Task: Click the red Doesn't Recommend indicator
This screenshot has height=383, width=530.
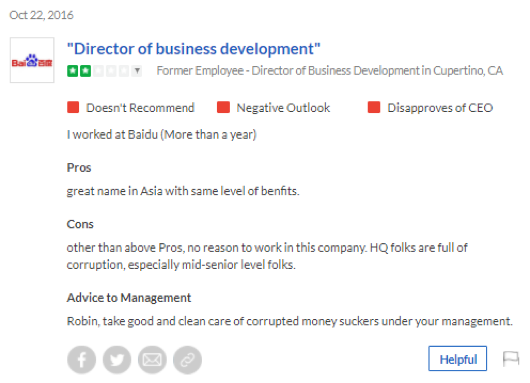Action: point(73,107)
